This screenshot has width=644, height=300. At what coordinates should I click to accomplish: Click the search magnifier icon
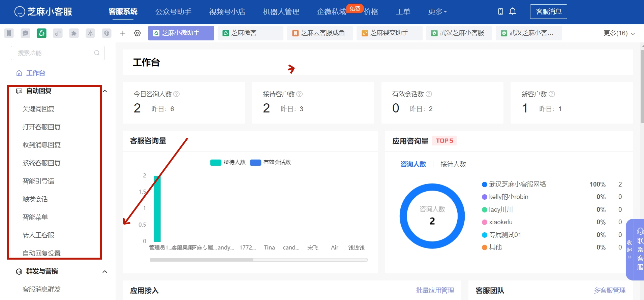pyautogui.click(x=97, y=53)
